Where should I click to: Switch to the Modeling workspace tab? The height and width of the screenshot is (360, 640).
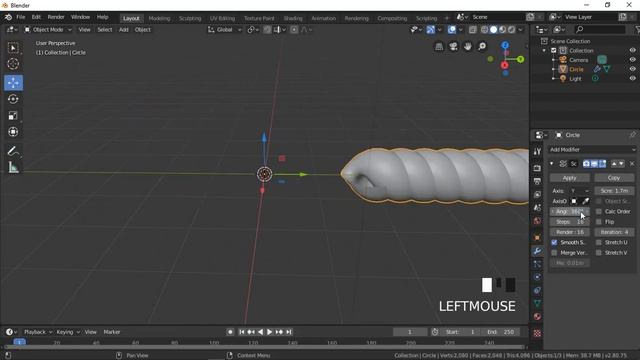(159, 18)
